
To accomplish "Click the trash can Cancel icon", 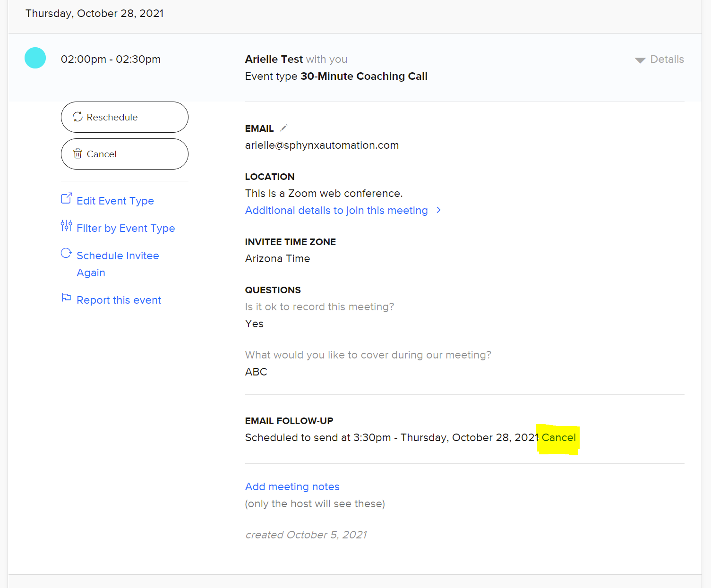I will pyautogui.click(x=78, y=153).
